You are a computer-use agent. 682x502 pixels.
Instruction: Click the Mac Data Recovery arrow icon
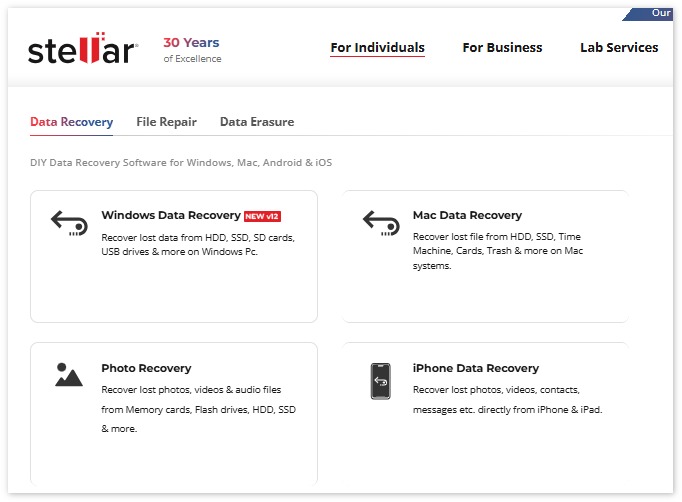(381, 222)
